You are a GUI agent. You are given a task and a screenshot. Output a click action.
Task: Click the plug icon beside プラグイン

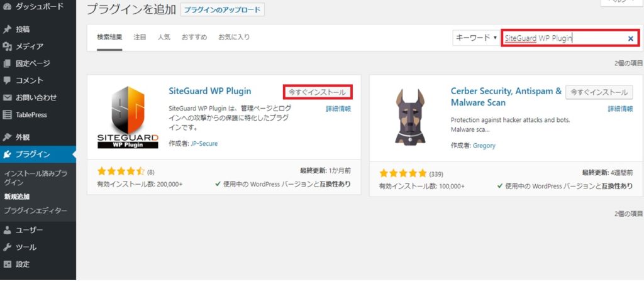(x=7, y=155)
